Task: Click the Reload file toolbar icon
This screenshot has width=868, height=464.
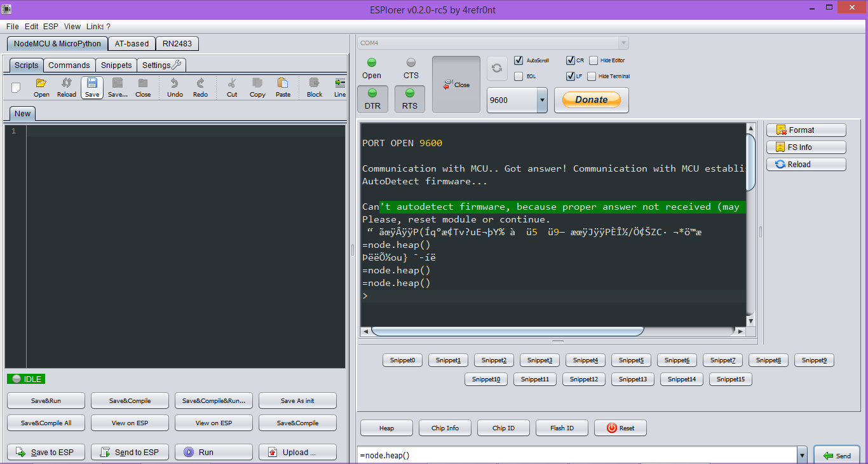Action: (67, 87)
